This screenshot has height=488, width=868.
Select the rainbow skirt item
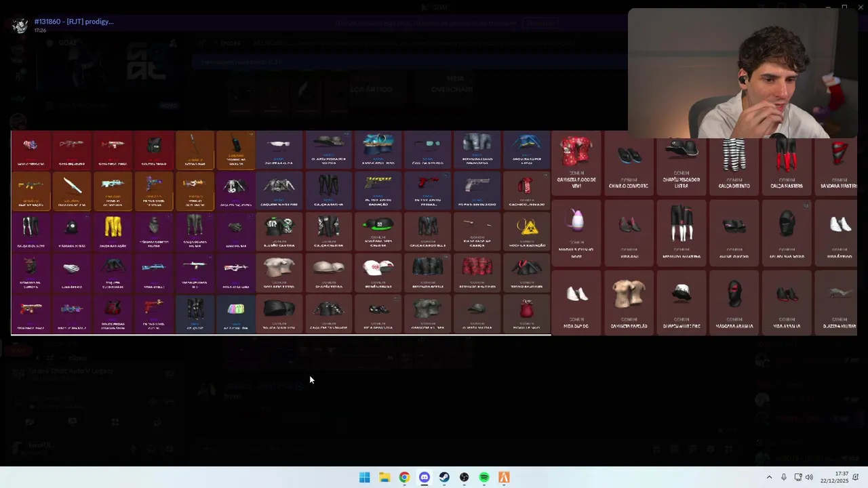pos(235,314)
